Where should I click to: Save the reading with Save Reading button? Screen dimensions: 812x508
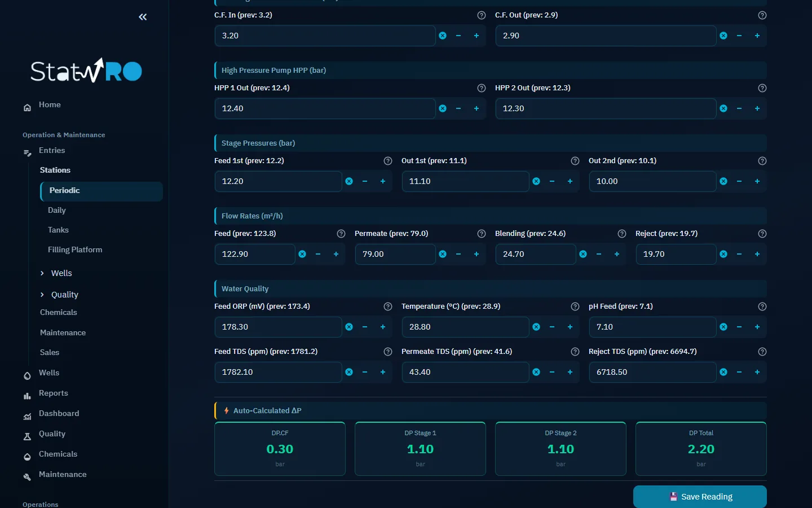700,497
